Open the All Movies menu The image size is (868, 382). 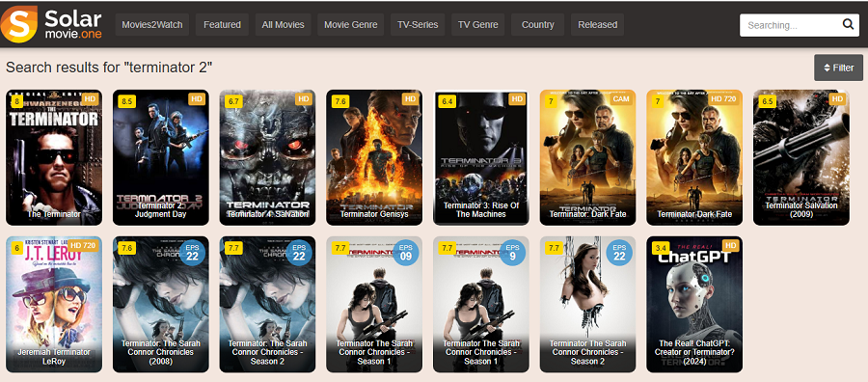pos(283,25)
